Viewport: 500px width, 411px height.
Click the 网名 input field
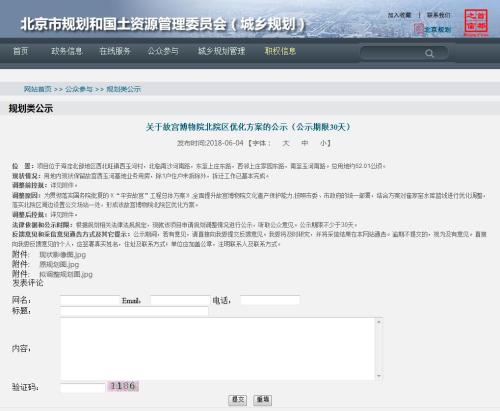[90, 300]
